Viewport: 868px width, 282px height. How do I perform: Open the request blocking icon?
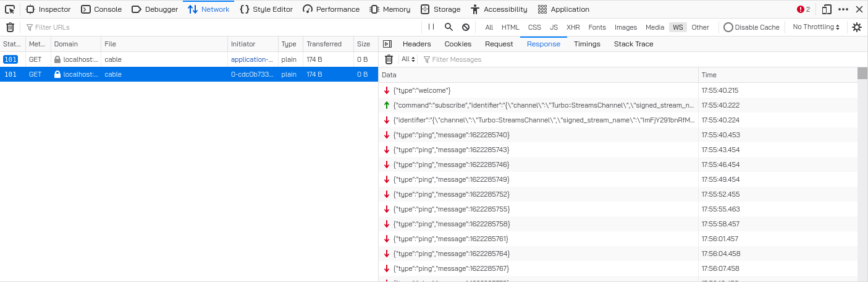tap(466, 27)
